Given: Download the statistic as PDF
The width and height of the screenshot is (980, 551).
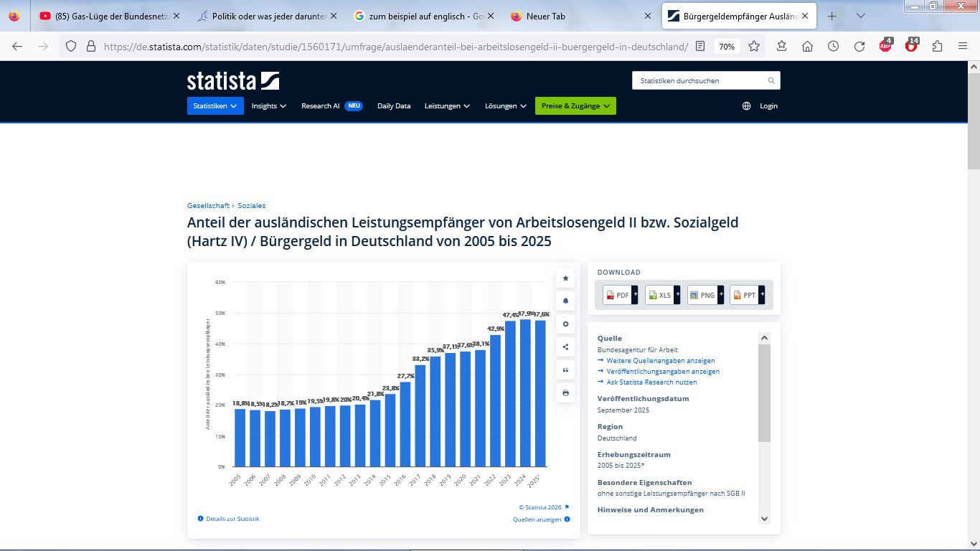Looking at the screenshot, I should 617,295.
